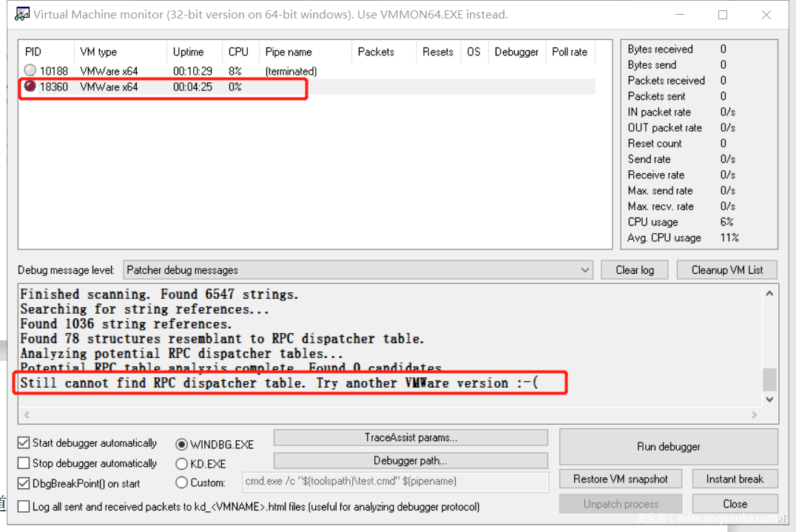Click the Cleanup VM List button
The width and height of the screenshot is (796, 532).
[x=726, y=270]
